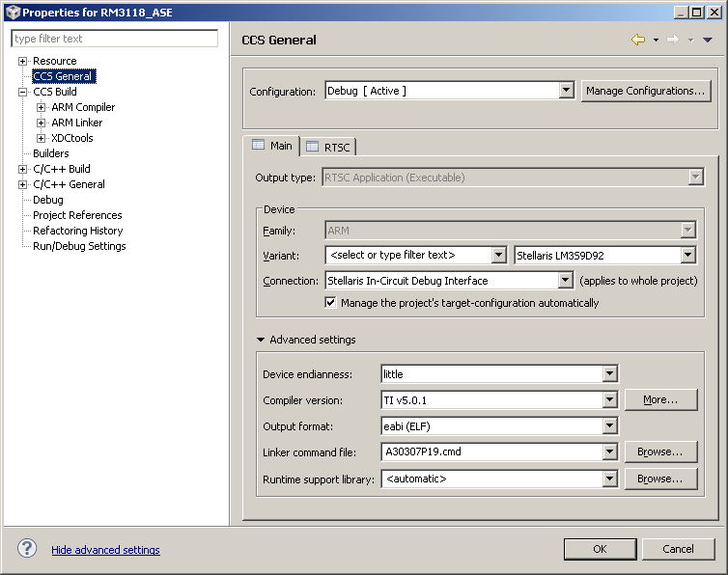728x575 pixels.
Task: Switch to the Main tab
Action: [272, 146]
